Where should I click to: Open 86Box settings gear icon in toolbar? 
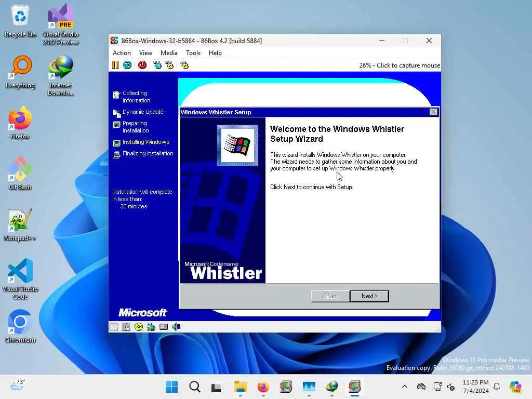[x=184, y=65]
